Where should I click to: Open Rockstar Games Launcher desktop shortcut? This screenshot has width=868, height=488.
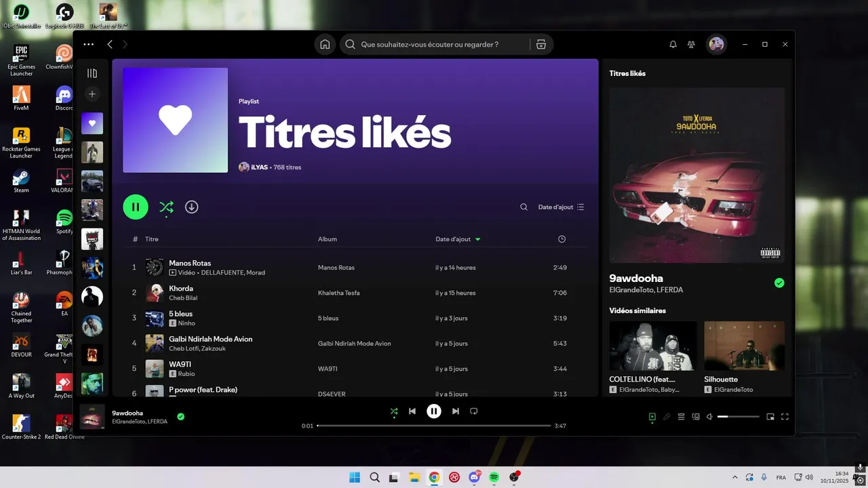point(21,142)
